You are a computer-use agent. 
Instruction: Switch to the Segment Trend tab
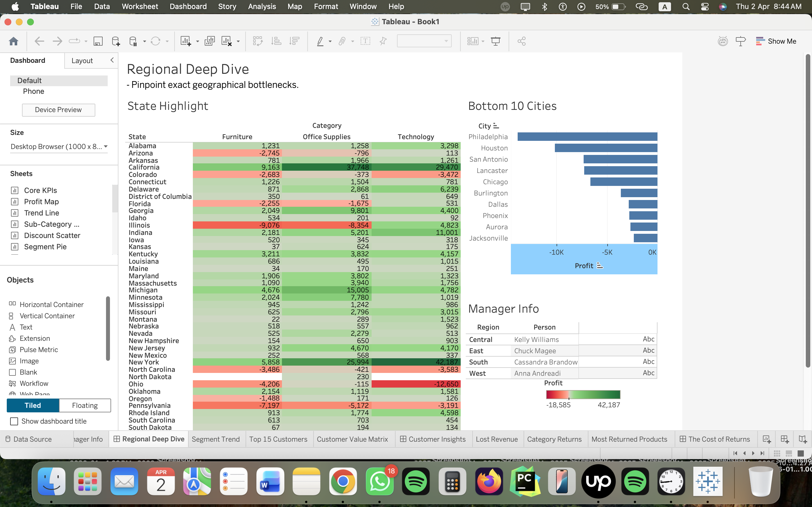[216, 439]
